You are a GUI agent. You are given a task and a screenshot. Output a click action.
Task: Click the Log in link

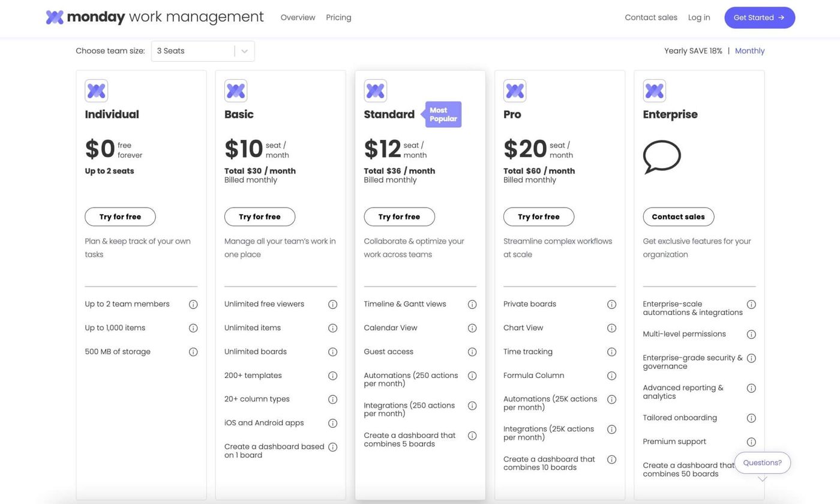699,17
